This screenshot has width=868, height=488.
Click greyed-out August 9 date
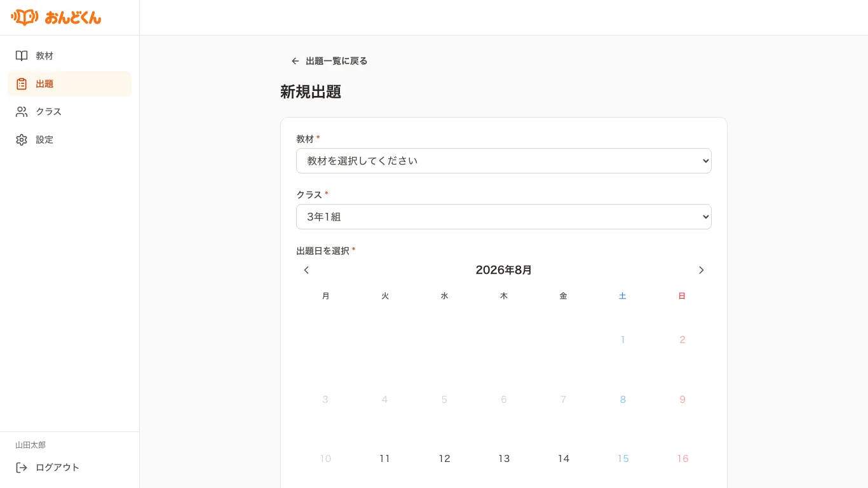pos(682,400)
